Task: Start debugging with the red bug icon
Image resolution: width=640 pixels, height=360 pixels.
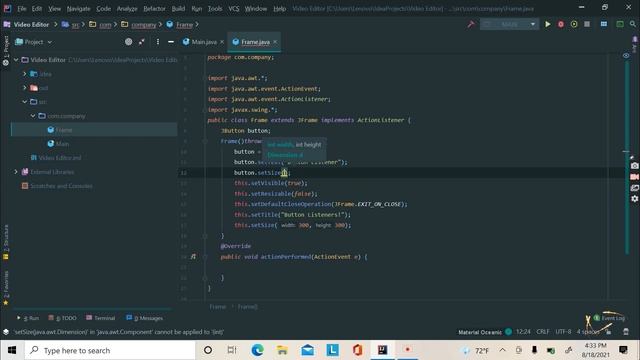Action: [x=561, y=24]
